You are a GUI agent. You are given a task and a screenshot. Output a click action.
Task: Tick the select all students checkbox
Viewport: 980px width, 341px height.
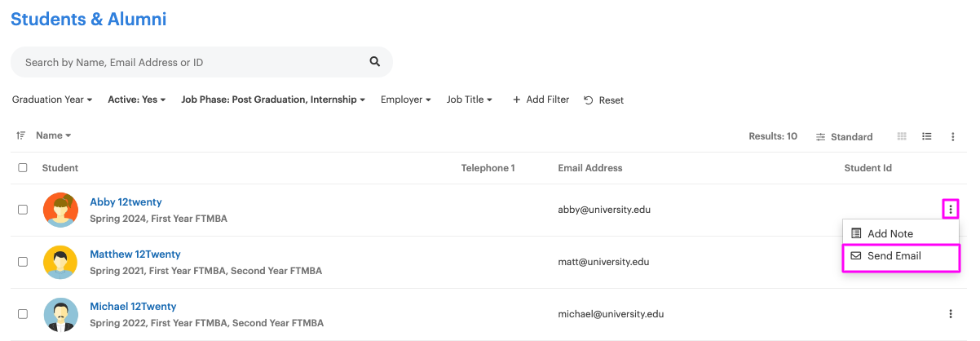click(x=23, y=168)
